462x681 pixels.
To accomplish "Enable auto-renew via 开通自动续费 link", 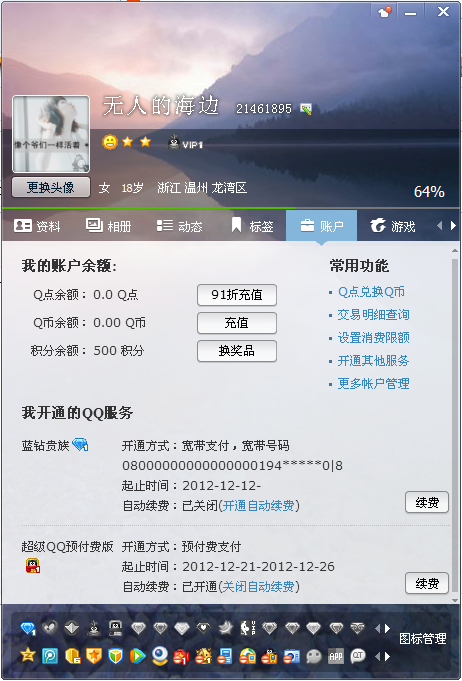I will point(258,506).
